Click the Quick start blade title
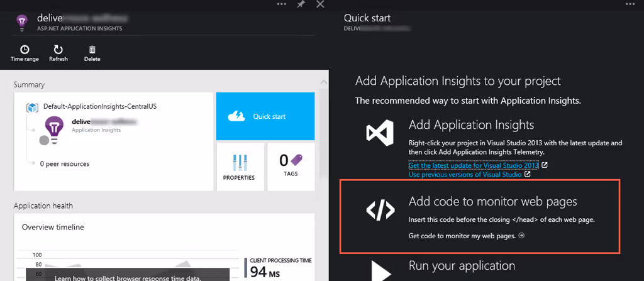This screenshot has height=281, width=644. point(367,18)
